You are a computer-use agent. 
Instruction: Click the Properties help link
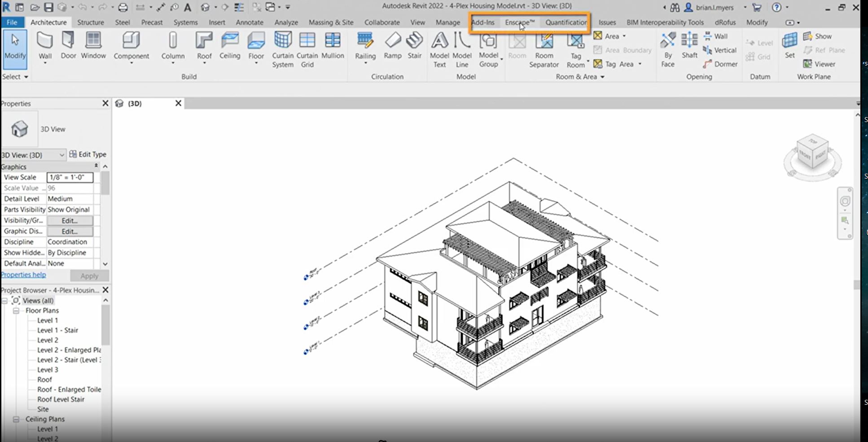[x=23, y=275]
